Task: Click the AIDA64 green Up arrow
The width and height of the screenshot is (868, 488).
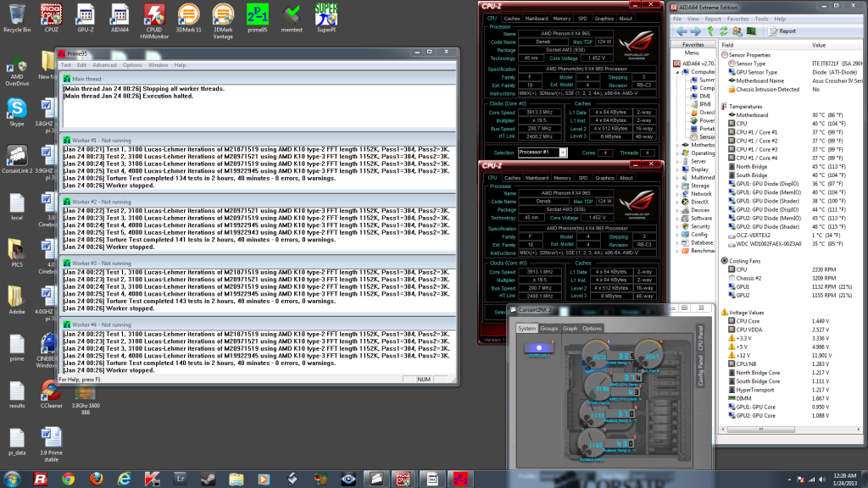Action: 710,31
